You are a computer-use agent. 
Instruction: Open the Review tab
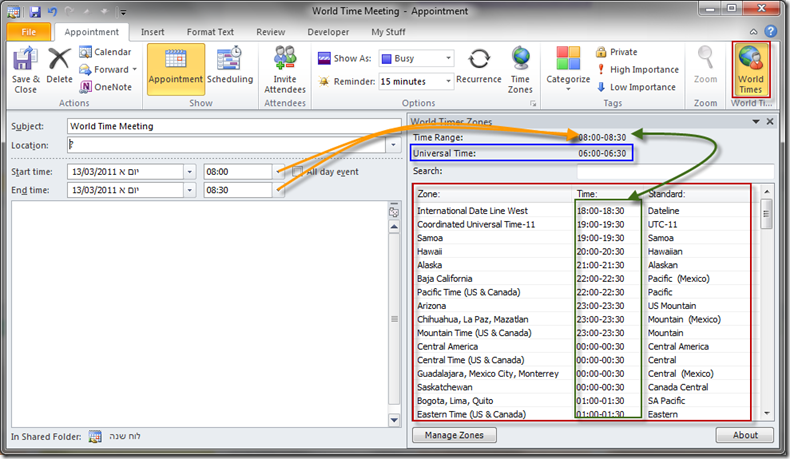coord(271,32)
